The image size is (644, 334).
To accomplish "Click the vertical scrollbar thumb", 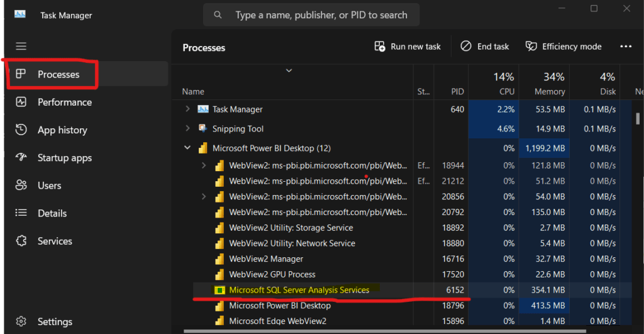I will pos(638,118).
